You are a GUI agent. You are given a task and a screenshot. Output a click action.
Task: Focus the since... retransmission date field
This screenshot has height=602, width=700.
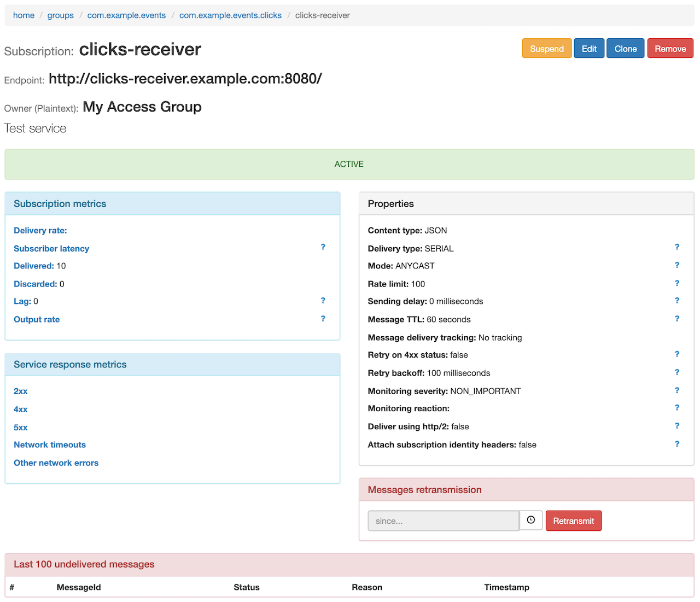click(444, 521)
